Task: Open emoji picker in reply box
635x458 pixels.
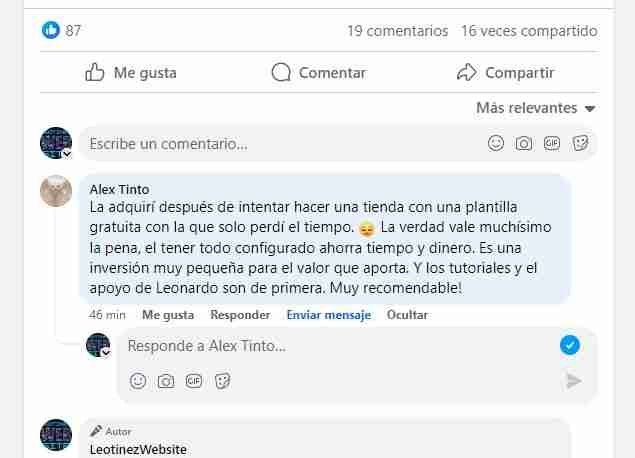Action: pyautogui.click(x=138, y=380)
